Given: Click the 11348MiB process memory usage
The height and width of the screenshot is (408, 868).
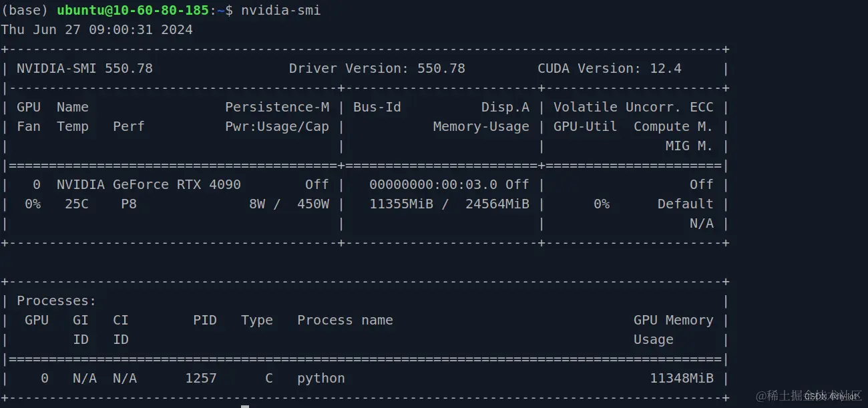Looking at the screenshot, I should 682,379.
